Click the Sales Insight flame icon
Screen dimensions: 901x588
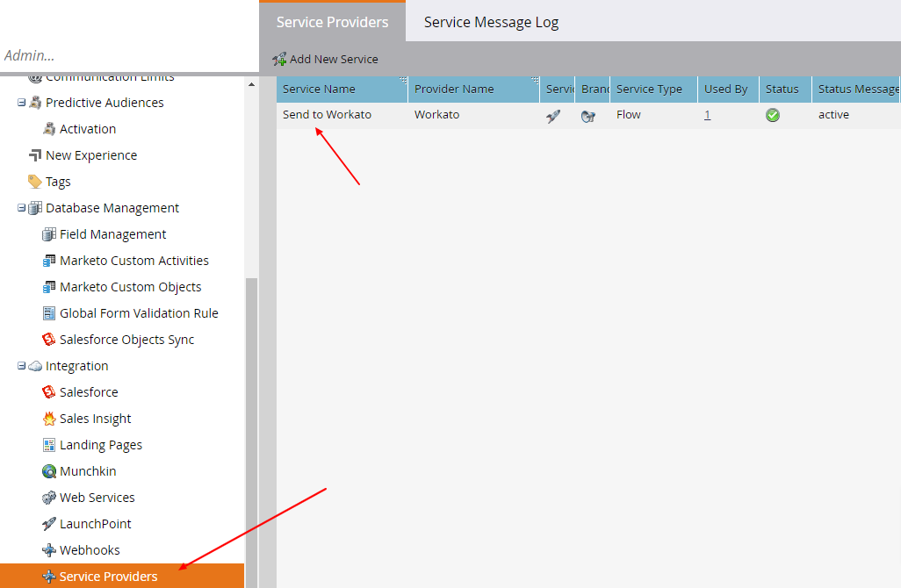49,419
